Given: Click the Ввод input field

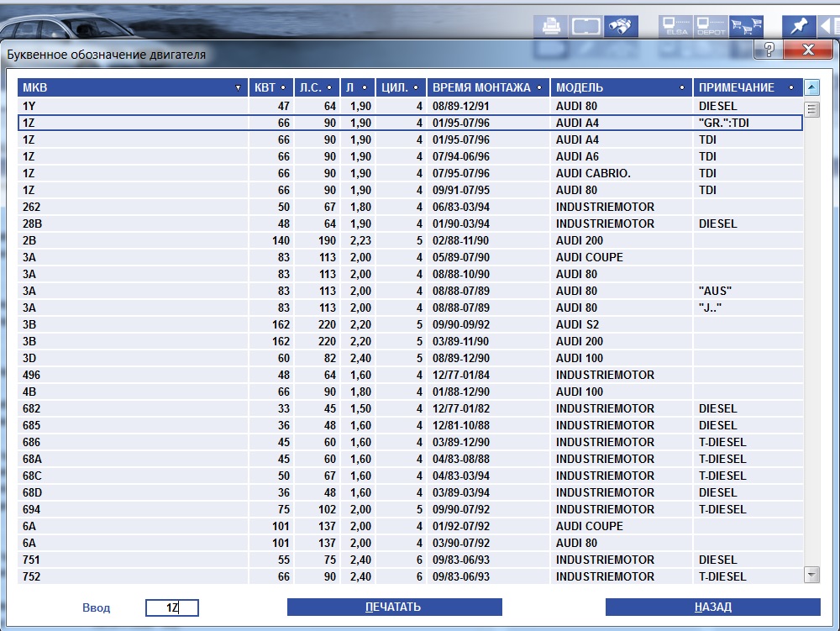Looking at the screenshot, I should click(172, 607).
